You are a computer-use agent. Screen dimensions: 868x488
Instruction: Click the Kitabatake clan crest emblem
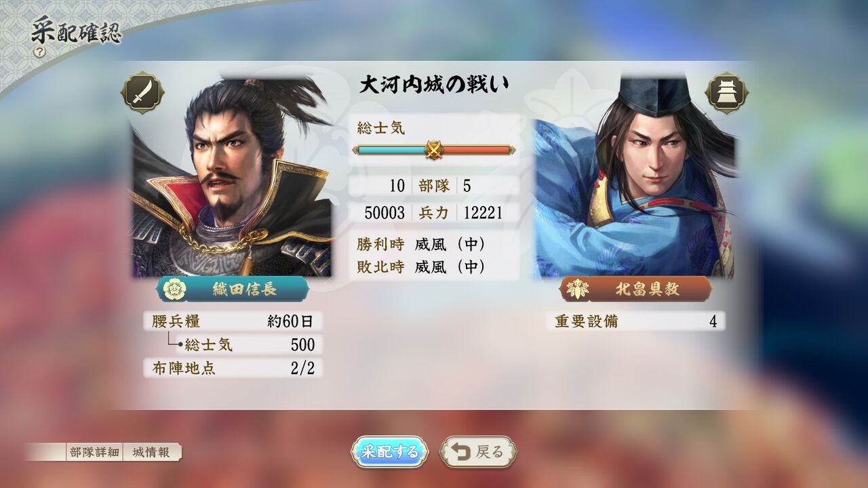pyautogui.click(x=576, y=289)
